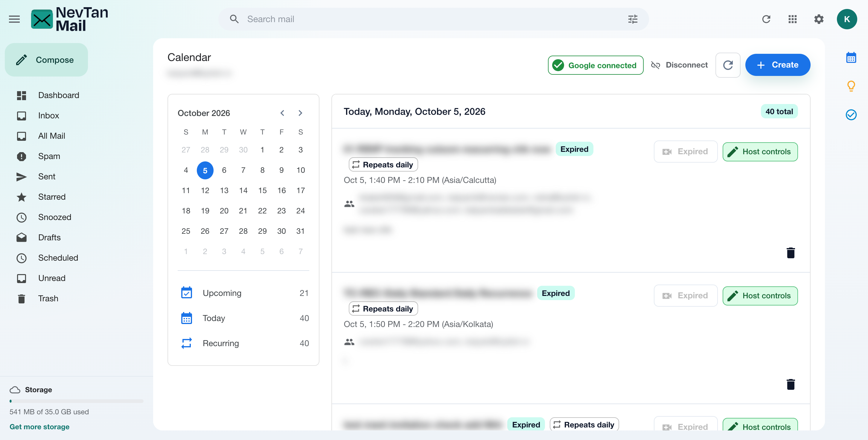Open Scheduled messages
The height and width of the screenshot is (440, 868).
58,258
